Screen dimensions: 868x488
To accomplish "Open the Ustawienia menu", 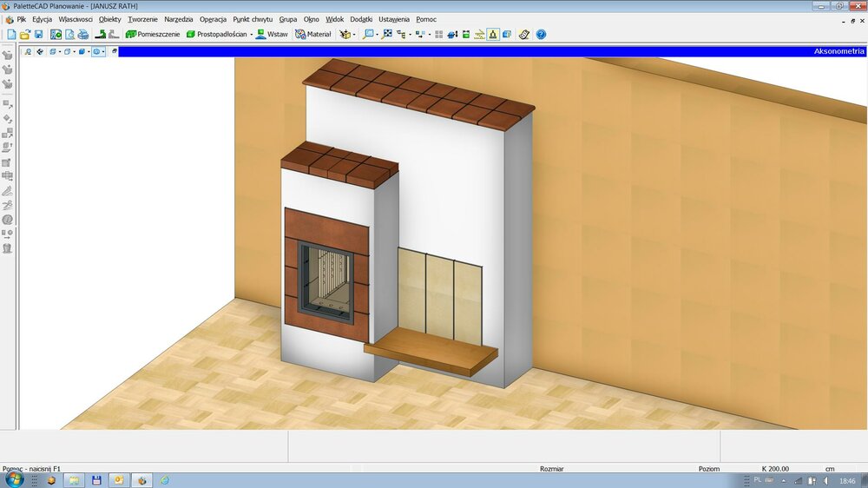I will pyautogui.click(x=393, y=19).
